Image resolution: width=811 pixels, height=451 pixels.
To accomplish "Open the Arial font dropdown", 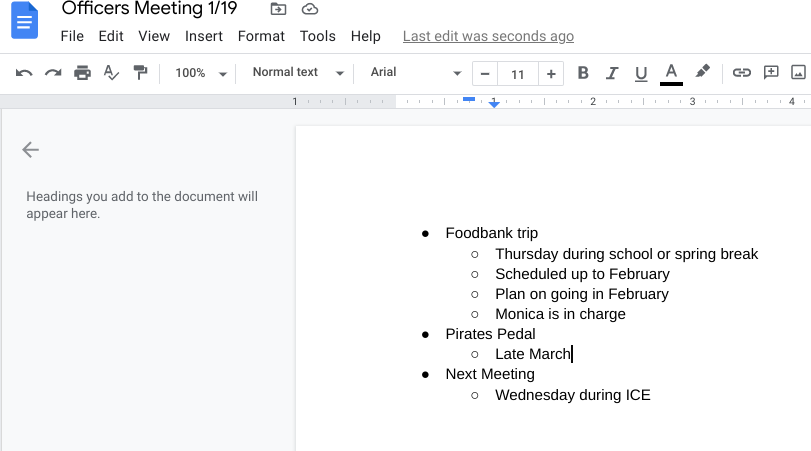I will [415, 73].
